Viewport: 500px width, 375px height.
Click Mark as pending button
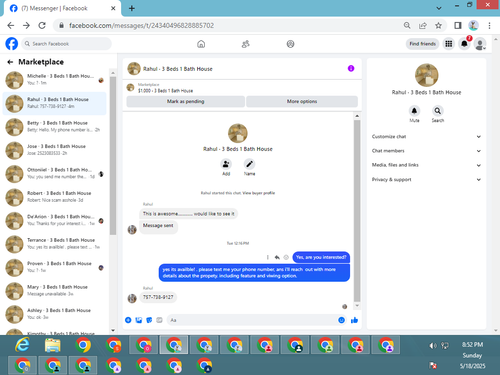(x=185, y=101)
